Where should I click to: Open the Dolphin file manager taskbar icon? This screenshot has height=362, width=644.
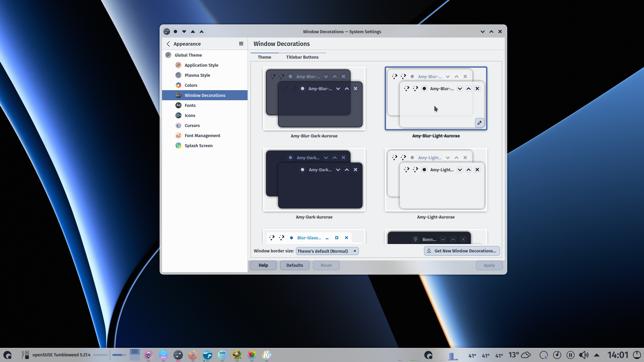pos(208,355)
